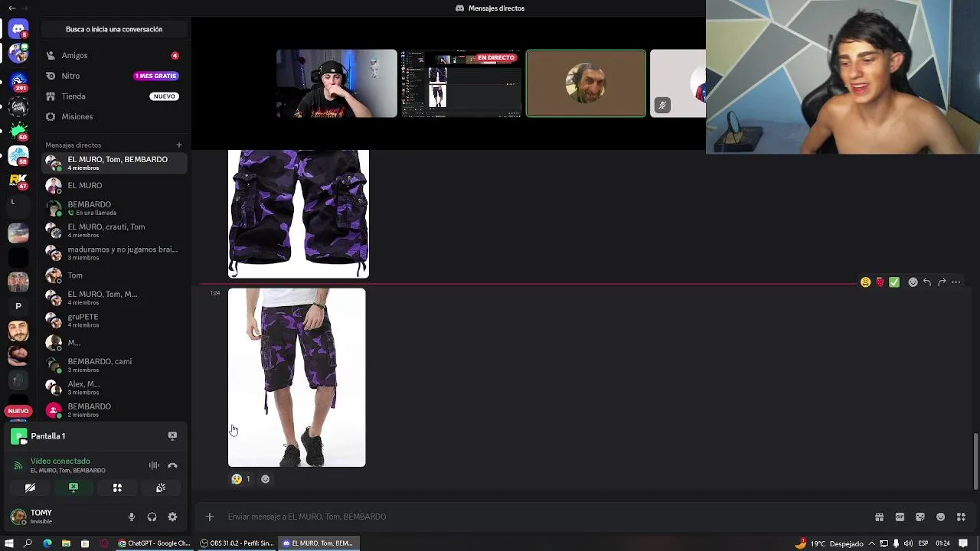Click the 1 MES GRATIS Nitro badge
Viewport: 980px width, 551px height.
click(155, 76)
